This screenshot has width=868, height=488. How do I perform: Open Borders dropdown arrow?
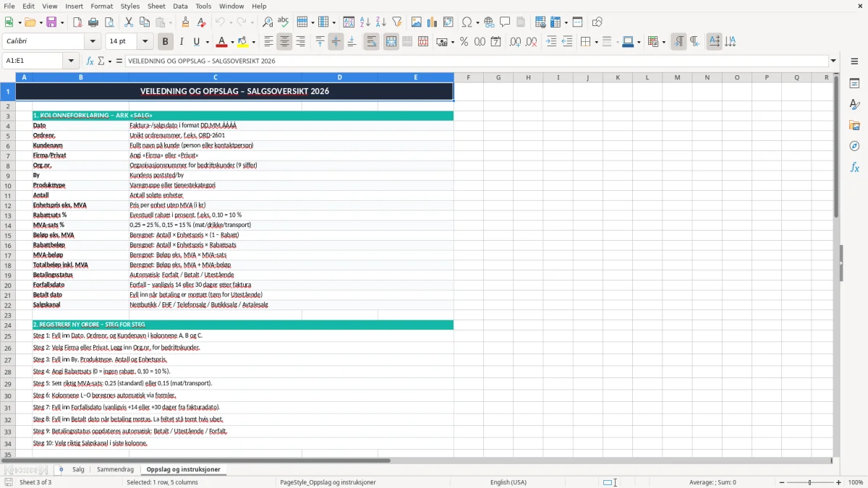click(596, 42)
